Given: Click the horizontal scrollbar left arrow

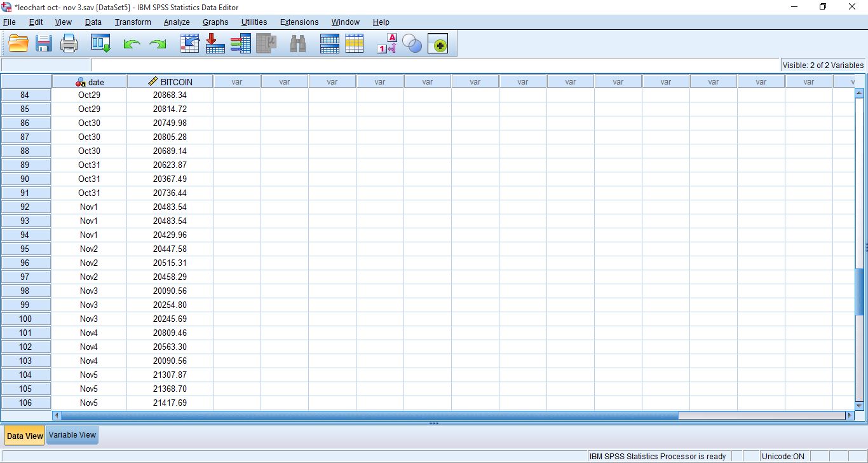Looking at the screenshot, I should click(57, 415).
